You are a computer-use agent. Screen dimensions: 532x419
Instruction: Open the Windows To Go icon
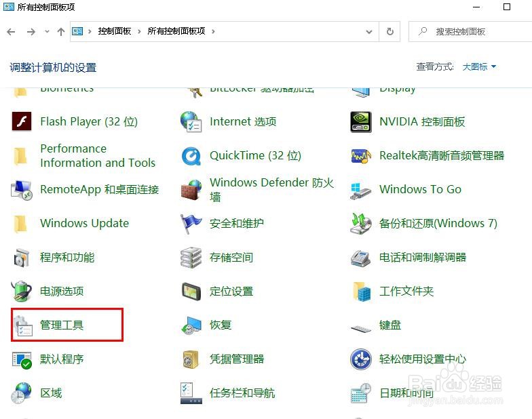360,191
